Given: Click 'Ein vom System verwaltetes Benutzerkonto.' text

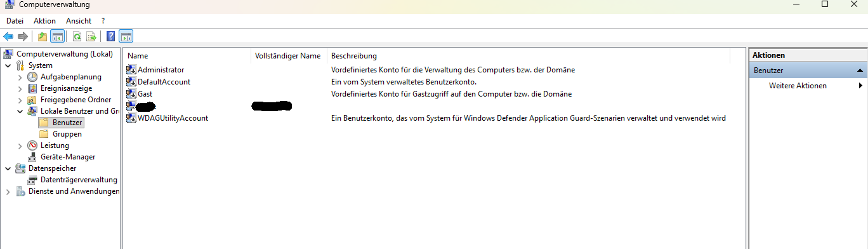Looking at the screenshot, I should coord(404,82).
